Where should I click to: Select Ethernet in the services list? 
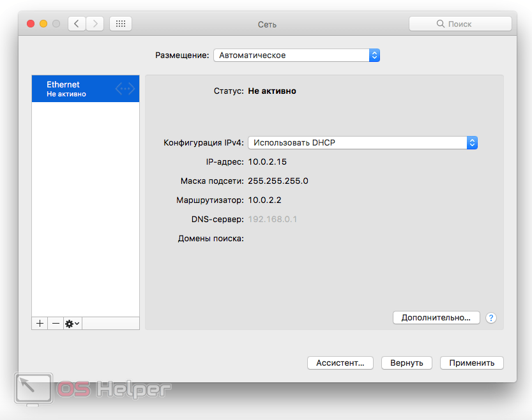coord(77,89)
